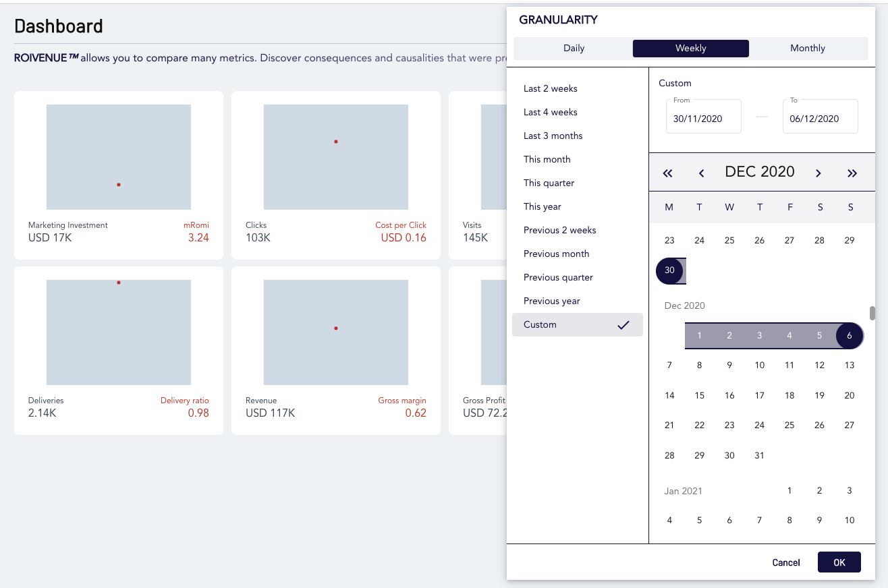Select Monthly granularity
The image size is (888, 588).
(x=808, y=49)
